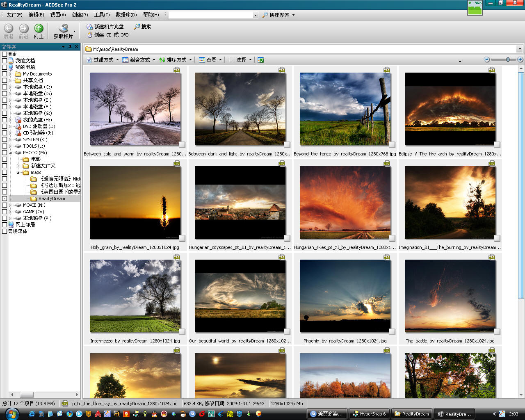Click the 获取相片 acquire photos icon
Viewport: 525px width, 420px height.
coord(63,28)
